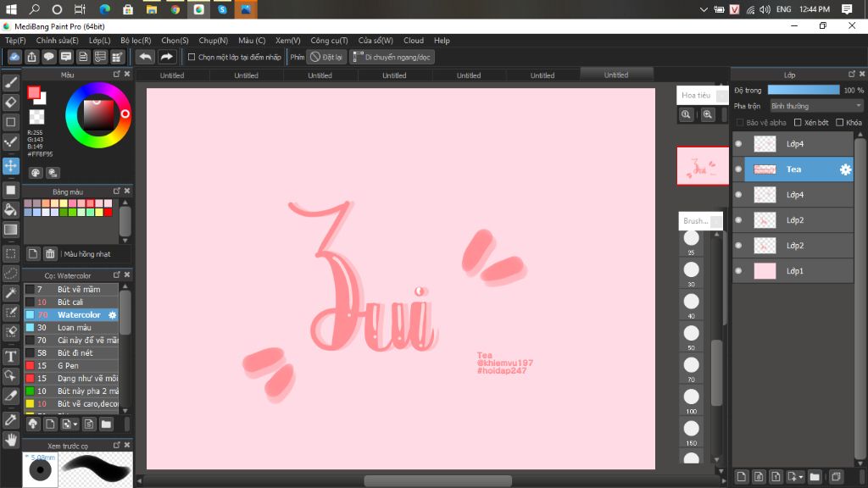Click the export share icon in toolbar
Screen dimensions: 868x488
(x=31, y=57)
